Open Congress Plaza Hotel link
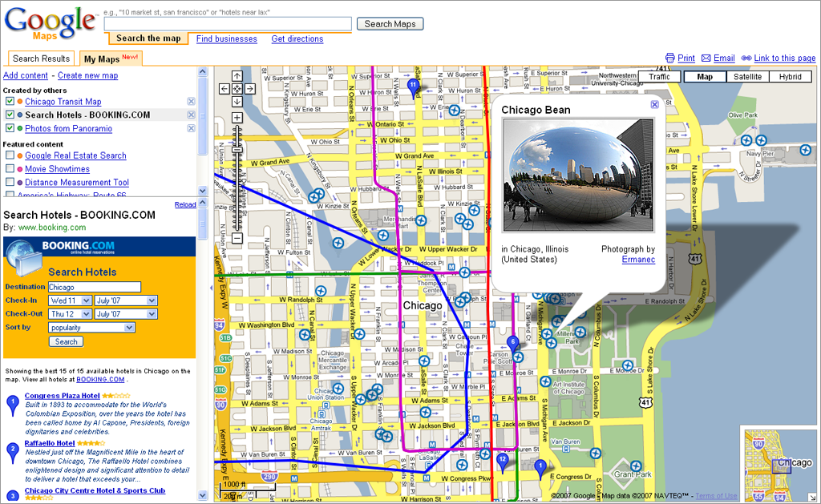Image resolution: width=821 pixels, height=504 pixels. [62, 396]
